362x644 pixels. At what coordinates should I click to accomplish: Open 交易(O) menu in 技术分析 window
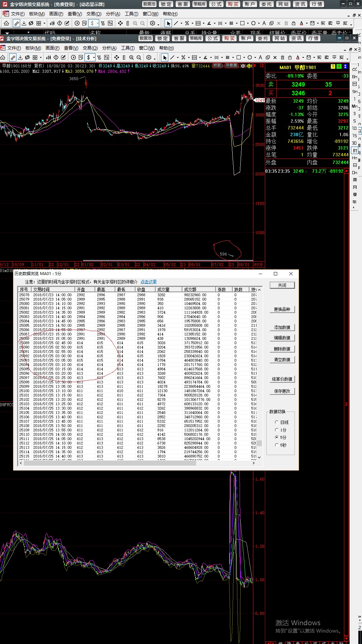coord(90,48)
